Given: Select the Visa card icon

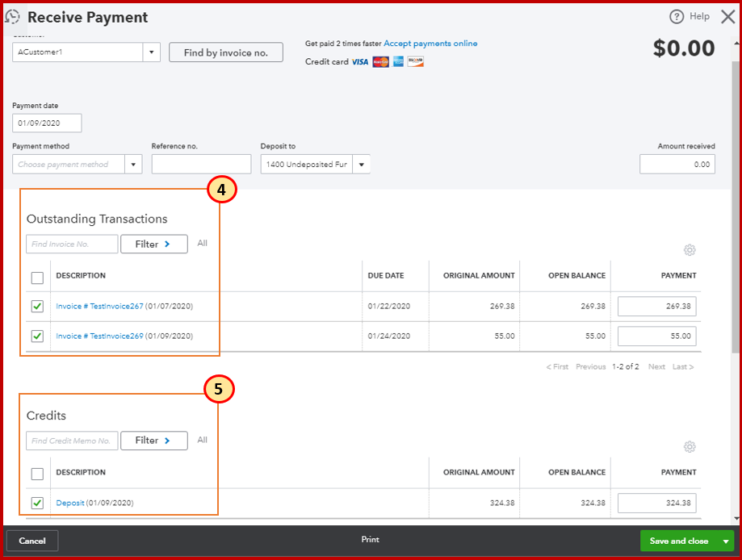Looking at the screenshot, I should 358,61.
